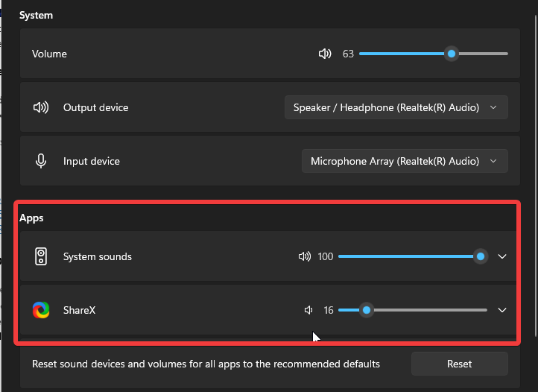The height and width of the screenshot is (392, 538).
Task: Click the system Volume slider handle
Action: (452, 54)
